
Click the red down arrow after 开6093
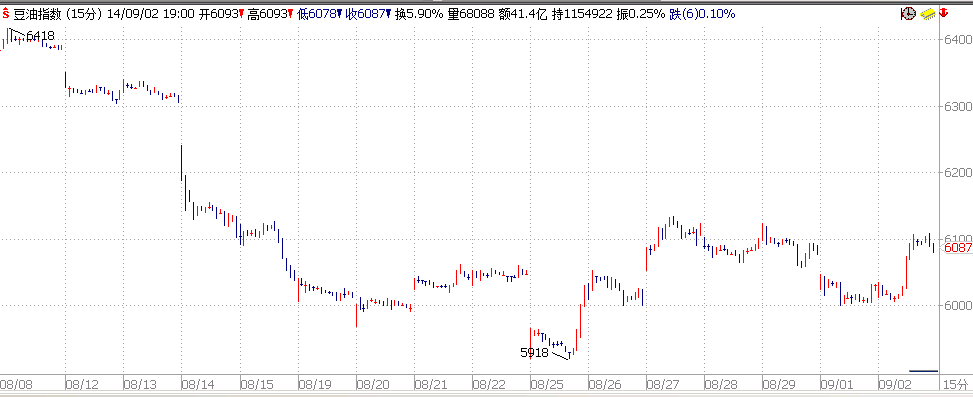240,14
